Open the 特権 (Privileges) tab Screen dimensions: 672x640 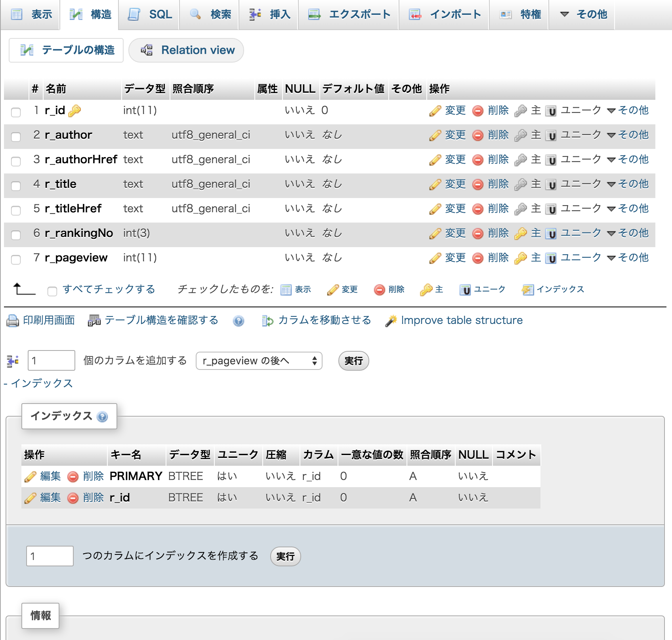tap(519, 15)
